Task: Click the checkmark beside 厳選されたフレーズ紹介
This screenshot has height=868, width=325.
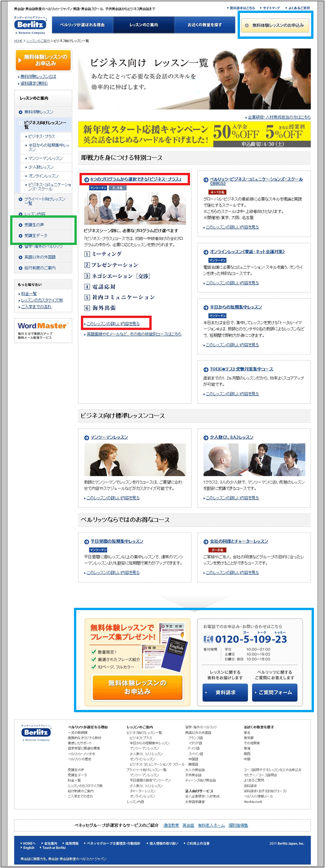Action: pyautogui.click(x=93, y=660)
